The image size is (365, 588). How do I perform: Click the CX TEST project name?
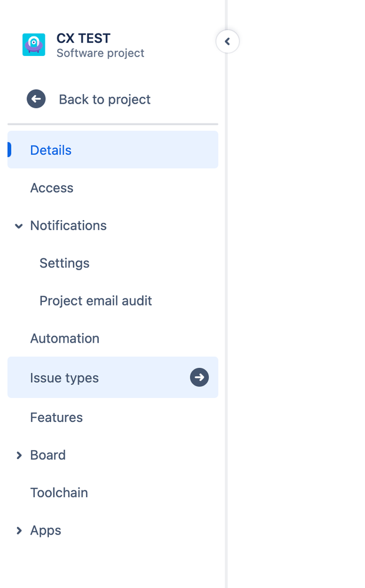[83, 38]
